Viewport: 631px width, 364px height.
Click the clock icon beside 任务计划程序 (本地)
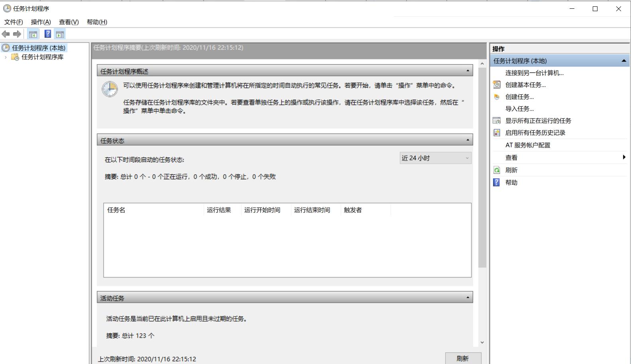pos(6,48)
